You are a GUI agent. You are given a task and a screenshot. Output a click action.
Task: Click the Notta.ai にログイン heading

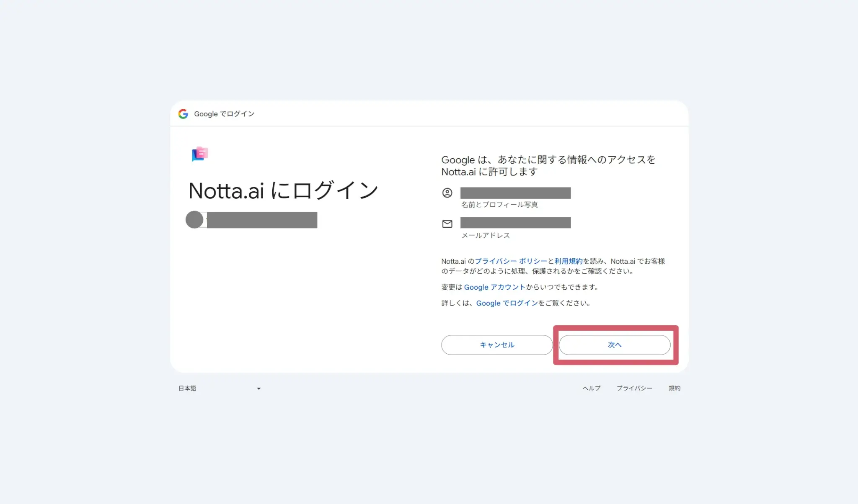pyautogui.click(x=283, y=191)
